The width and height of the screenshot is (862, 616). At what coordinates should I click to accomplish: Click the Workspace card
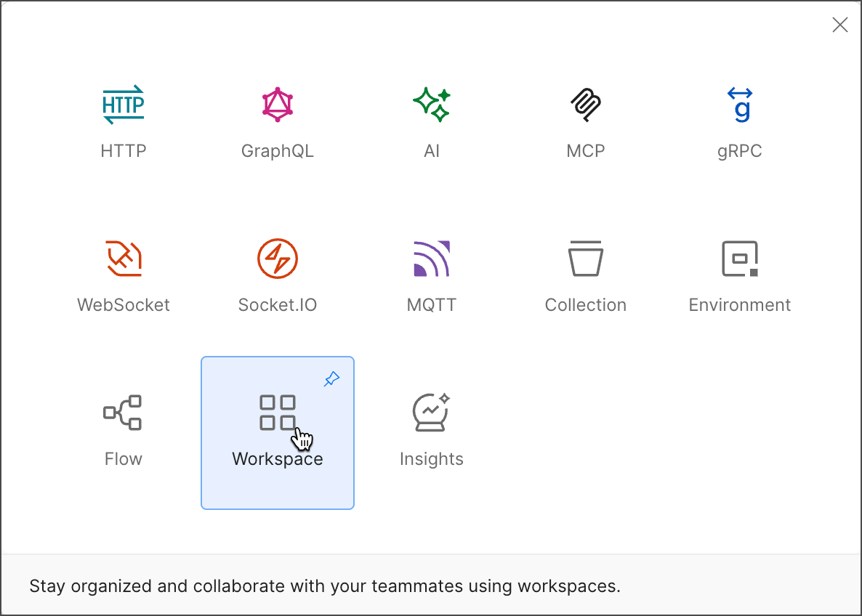point(278,432)
